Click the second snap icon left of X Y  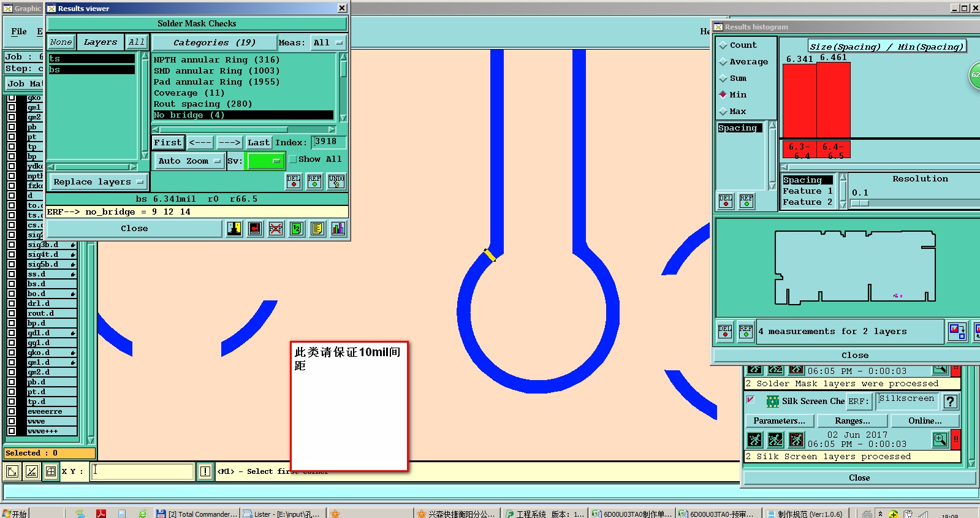(32, 471)
